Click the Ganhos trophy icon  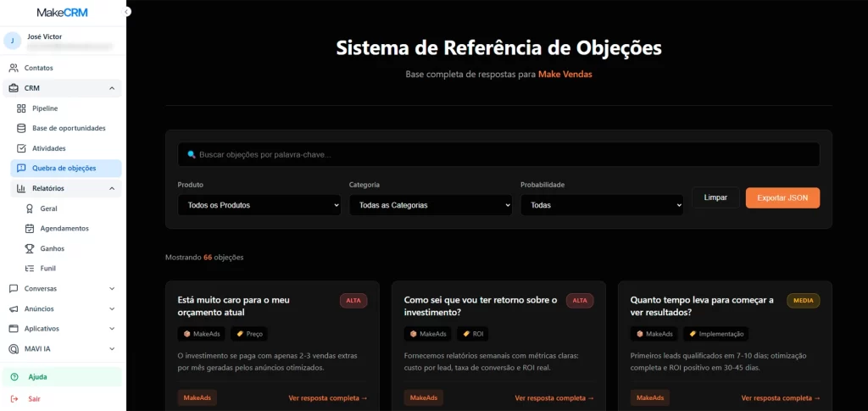30,248
